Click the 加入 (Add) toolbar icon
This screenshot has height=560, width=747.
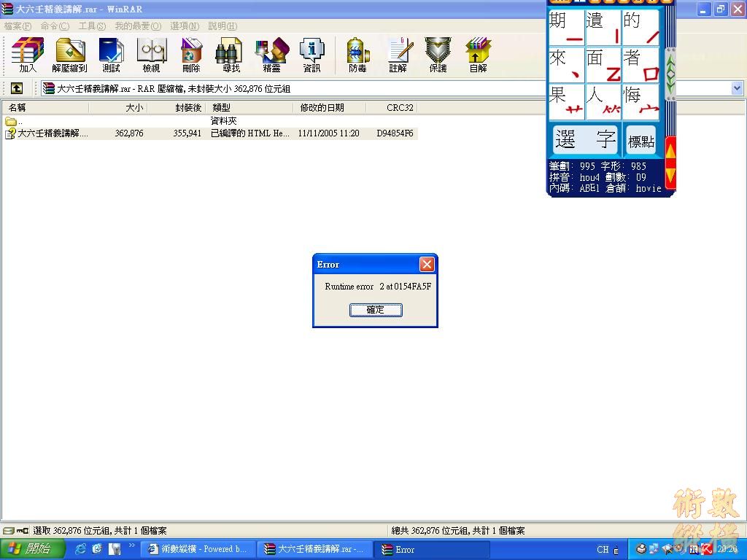click(27, 55)
